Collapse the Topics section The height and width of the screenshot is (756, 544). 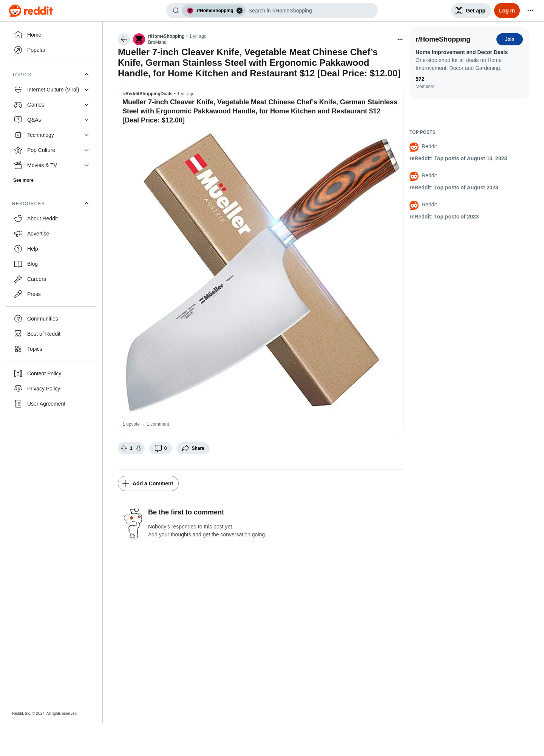point(87,74)
